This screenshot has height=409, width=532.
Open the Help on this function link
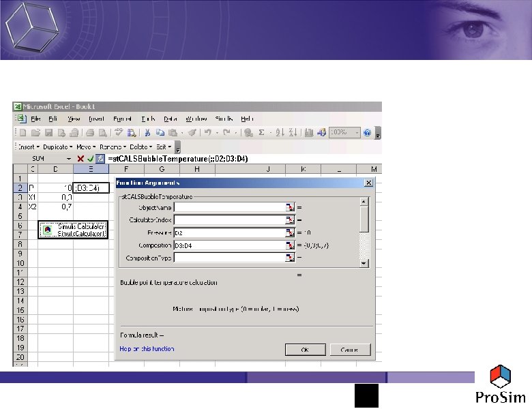(x=147, y=348)
